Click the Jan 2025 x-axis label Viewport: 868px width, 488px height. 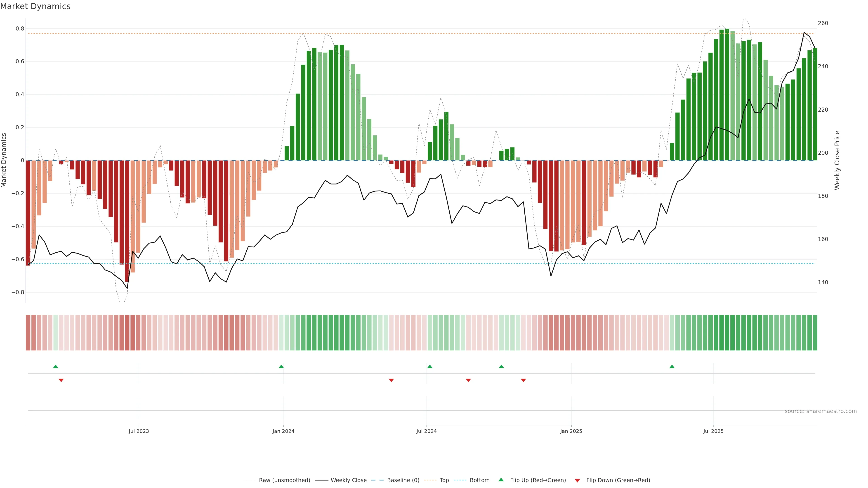(x=571, y=431)
